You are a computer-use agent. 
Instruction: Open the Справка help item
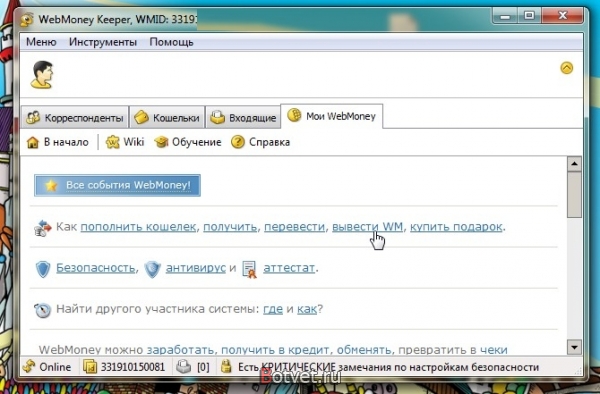pyautogui.click(x=260, y=142)
